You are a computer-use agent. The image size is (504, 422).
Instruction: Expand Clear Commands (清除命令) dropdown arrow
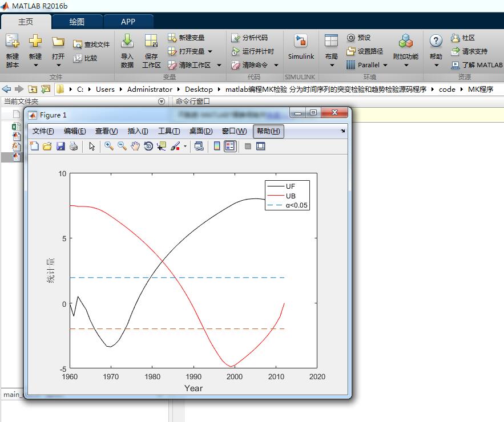pos(276,65)
